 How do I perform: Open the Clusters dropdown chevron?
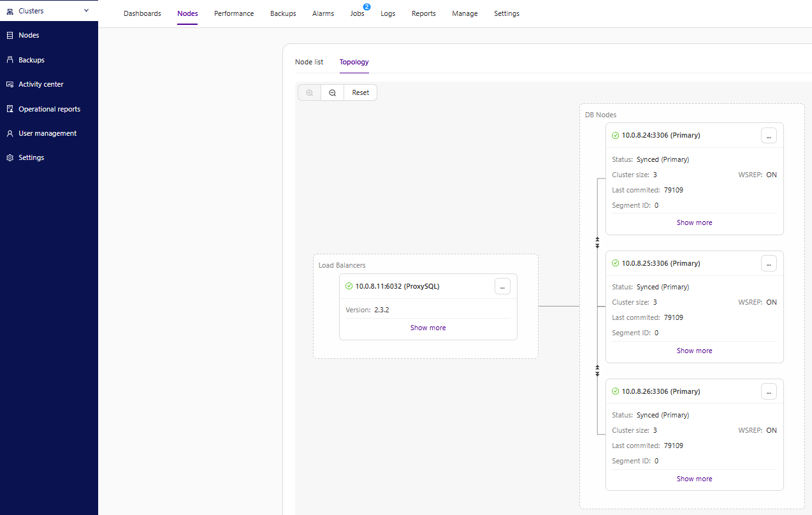87,11
